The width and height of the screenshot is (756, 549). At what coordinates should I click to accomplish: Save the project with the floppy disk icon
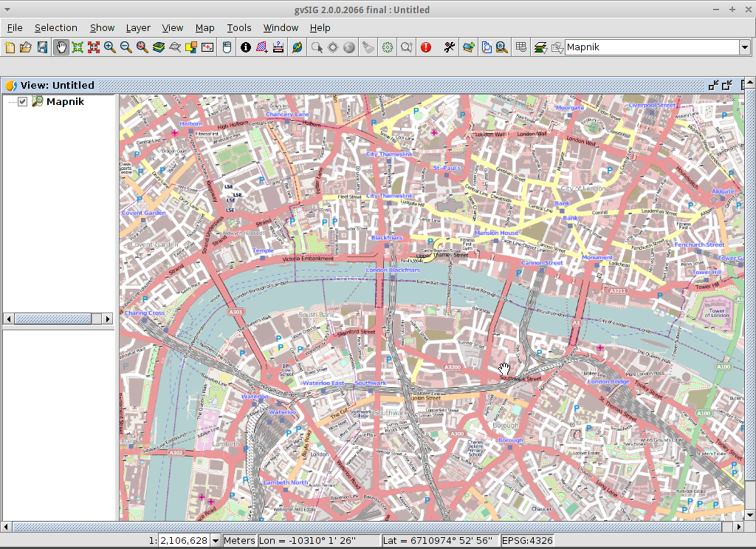click(42, 47)
